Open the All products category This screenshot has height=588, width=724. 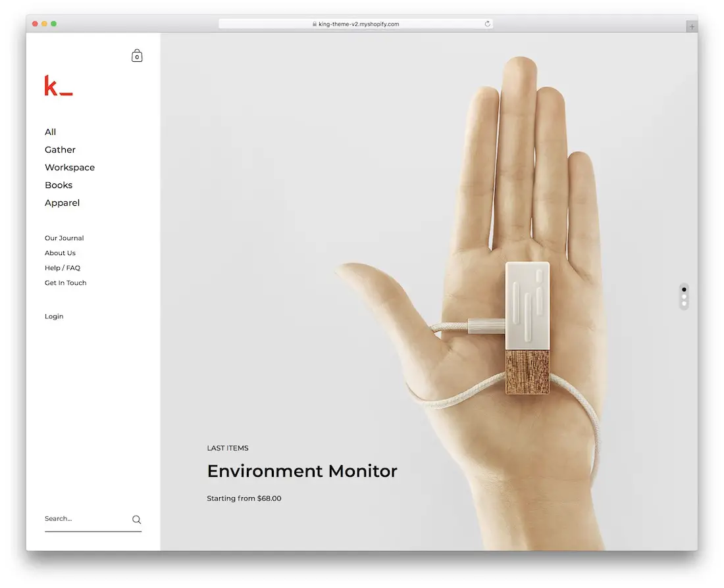click(x=51, y=132)
